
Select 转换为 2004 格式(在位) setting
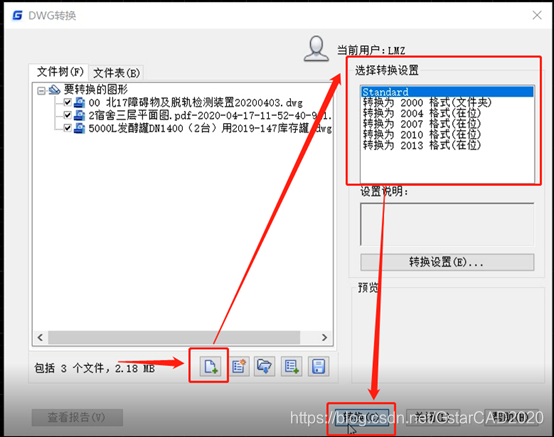(422, 113)
